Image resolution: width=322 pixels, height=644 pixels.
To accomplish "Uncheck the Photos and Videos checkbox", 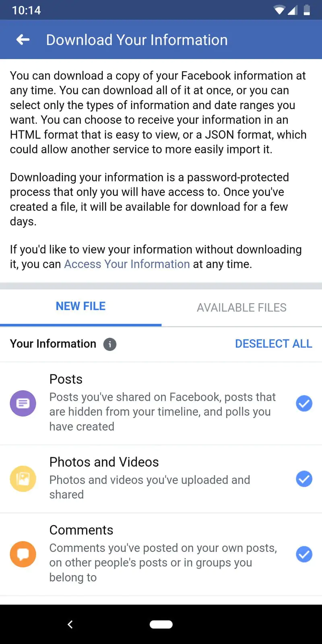I will coord(304,479).
